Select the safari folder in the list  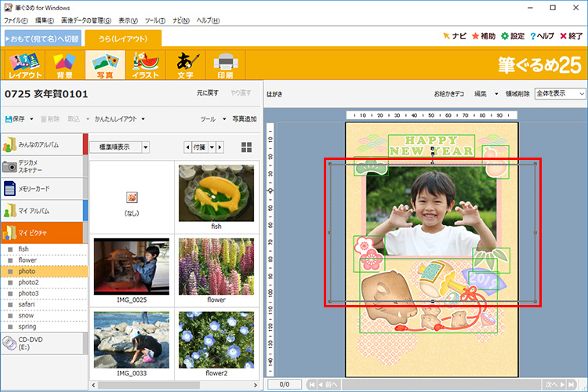[28, 304]
